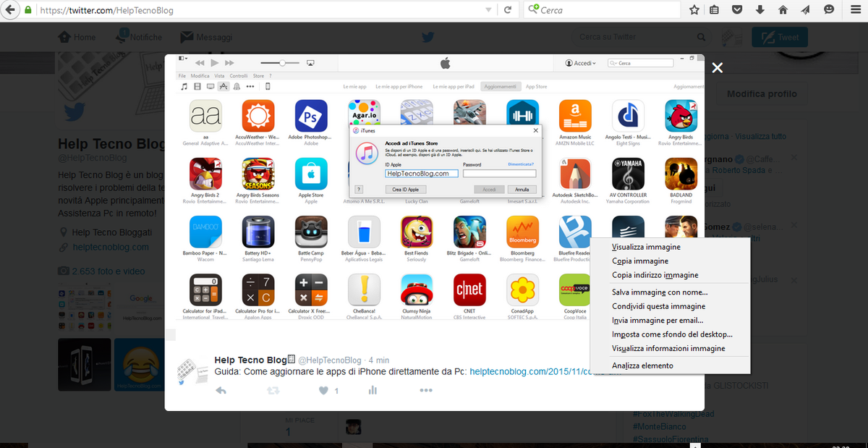The width and height of the screenshot is (868, 448).
Task: Click the Amazon Music app icon
Action: pyautogui.click(x=575, y=116)
